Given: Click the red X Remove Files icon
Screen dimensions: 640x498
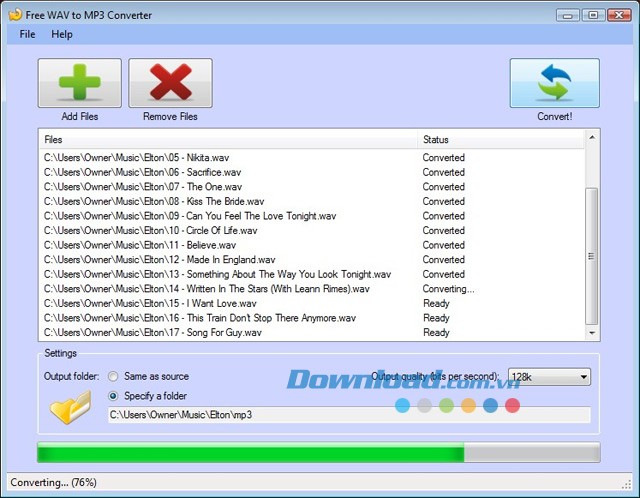Looking at the screenshot, I should [170, 83].
